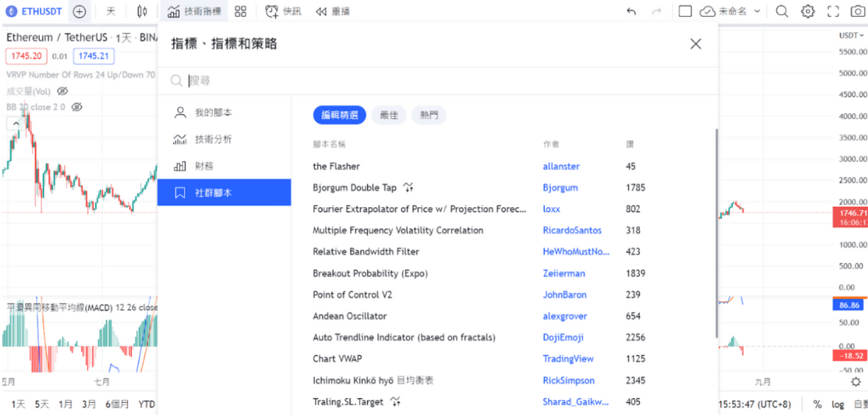Open author allanster profile link

coord(561,166)
